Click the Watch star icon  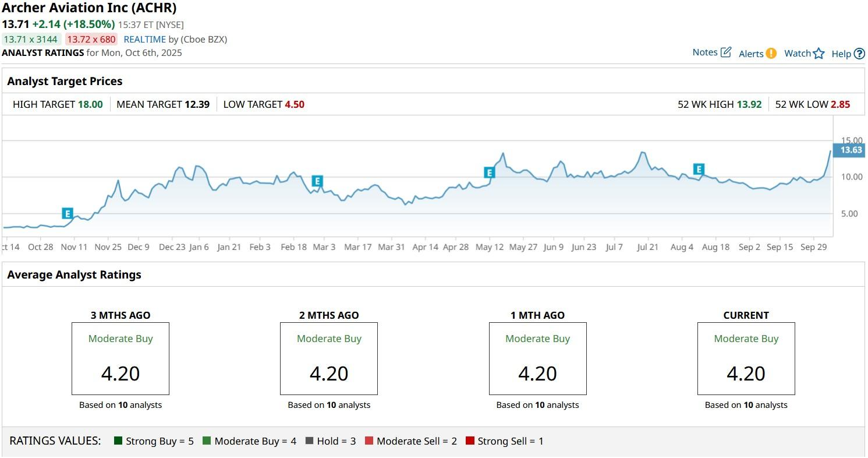tap(819, 54)
